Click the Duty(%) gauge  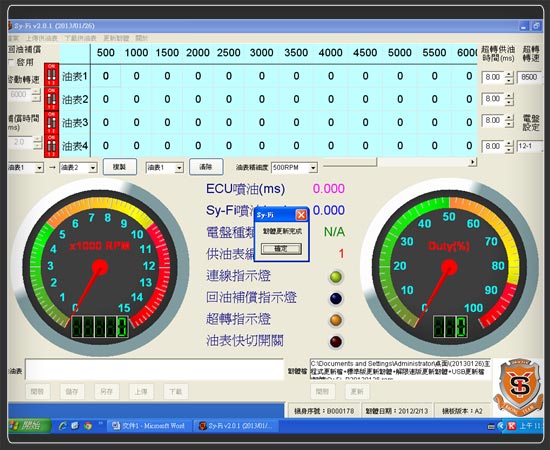click(449, 267)
